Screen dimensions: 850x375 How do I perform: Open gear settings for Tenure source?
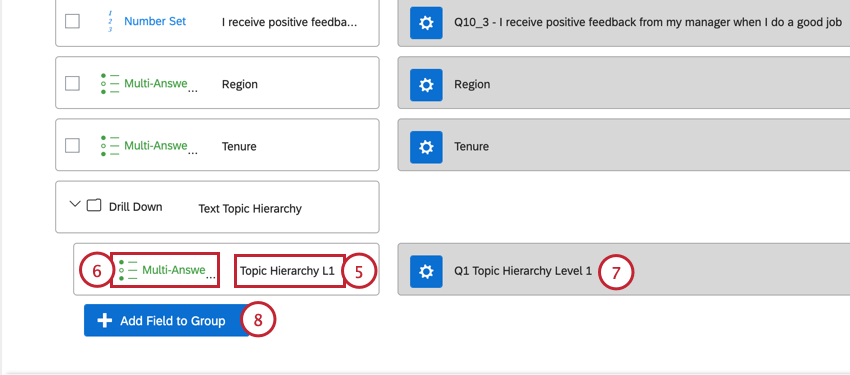coord(426,147)
